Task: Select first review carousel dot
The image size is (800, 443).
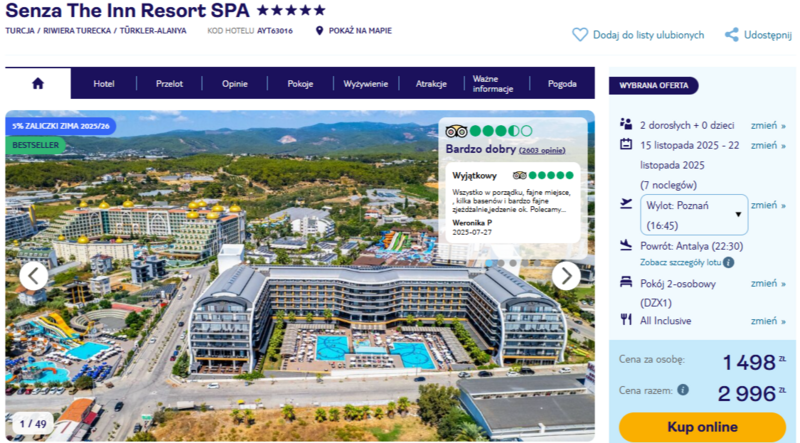Action: click(489, 263)
